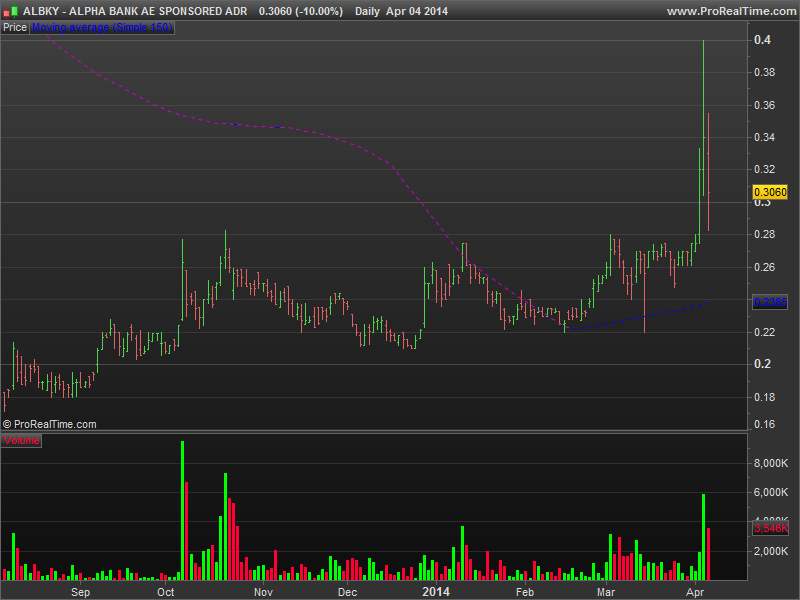Click the Dec label on time axis

point(347,592)
